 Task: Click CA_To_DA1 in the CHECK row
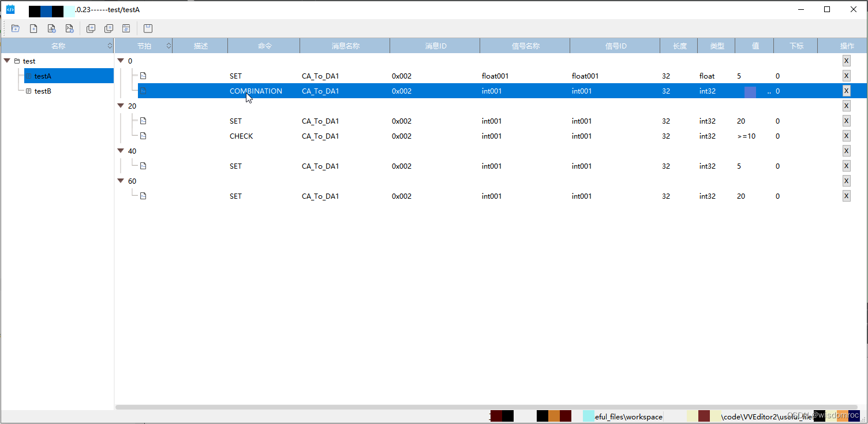[x=320, y=136]
